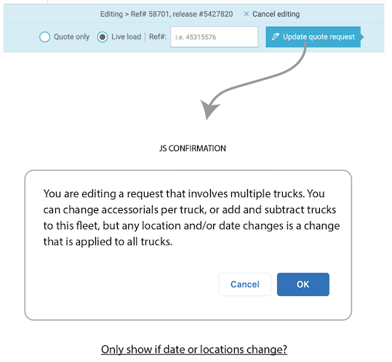392x362 pixels.
Task: Click 'release #5427820' in the breadcrumb
Action: click(203, 14)
